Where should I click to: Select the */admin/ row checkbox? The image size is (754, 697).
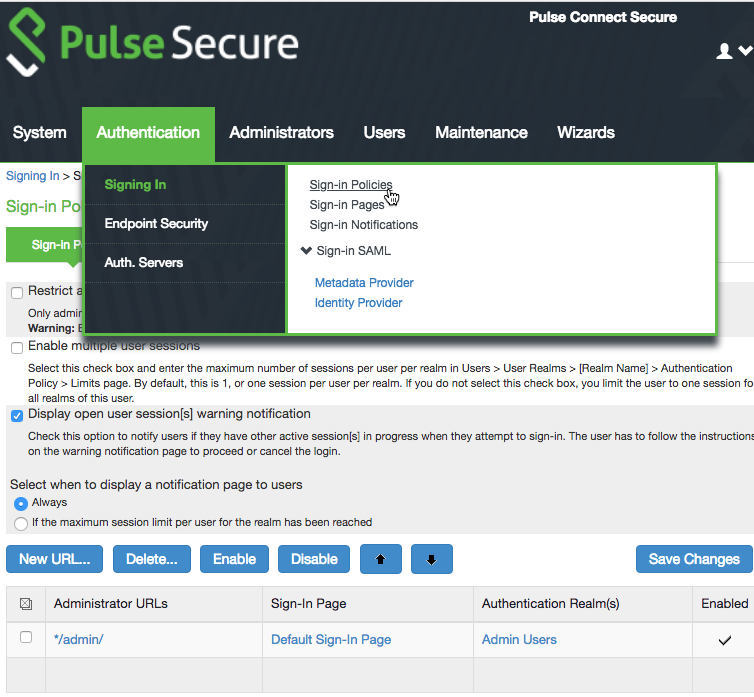pos(26,638)
